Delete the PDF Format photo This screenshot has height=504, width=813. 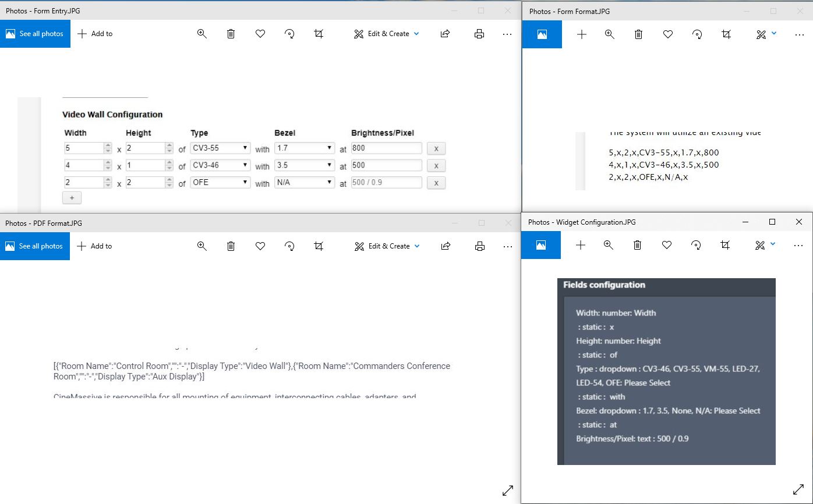231,246
